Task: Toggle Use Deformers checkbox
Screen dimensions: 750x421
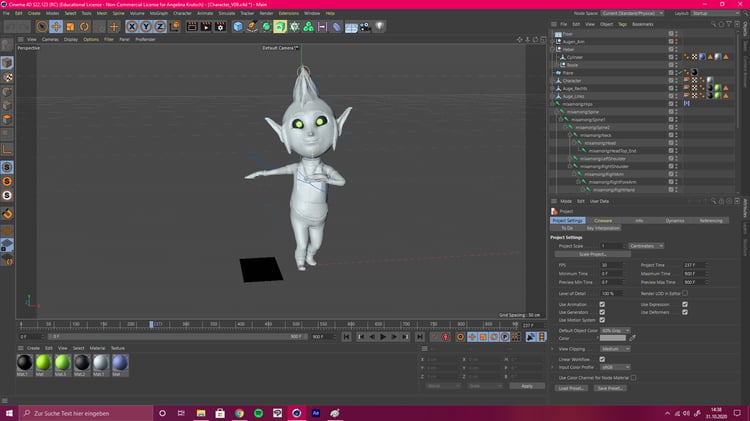Action: pos(685,312)
